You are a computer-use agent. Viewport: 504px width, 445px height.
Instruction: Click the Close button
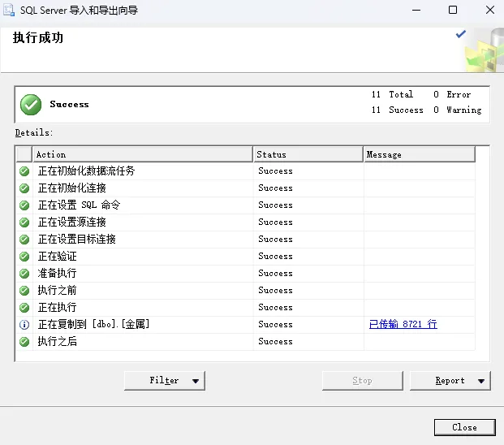click(465, 427)
